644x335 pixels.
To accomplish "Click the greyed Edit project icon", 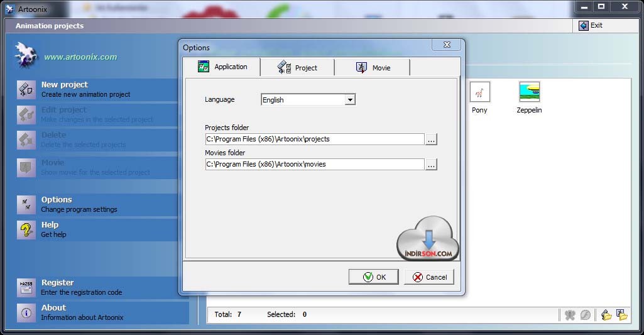I will tap(26, 114).
